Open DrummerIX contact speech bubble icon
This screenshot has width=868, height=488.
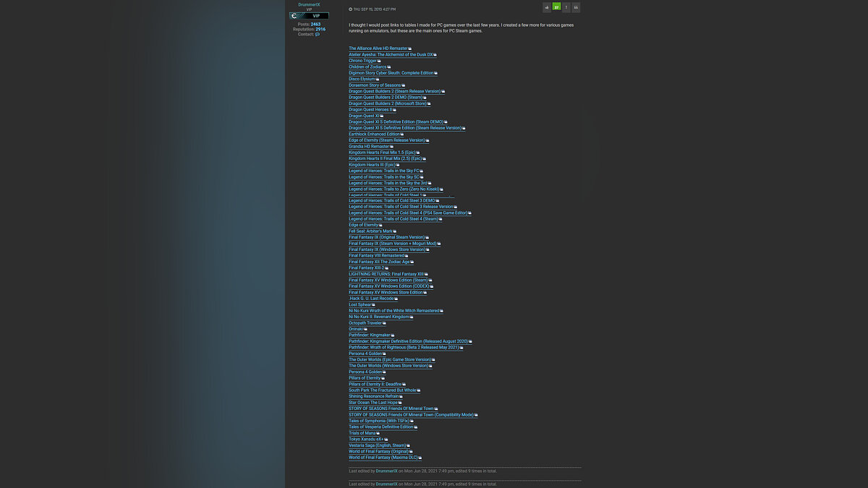(317, 34)
